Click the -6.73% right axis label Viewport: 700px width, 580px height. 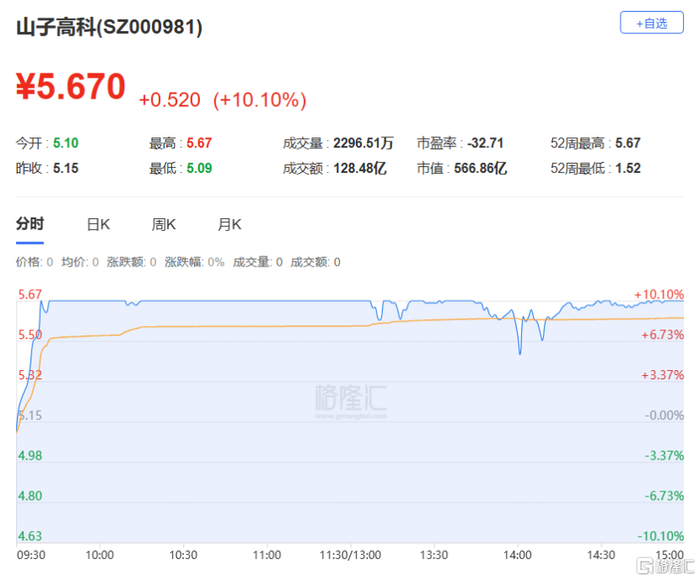(x=664, y=496)
